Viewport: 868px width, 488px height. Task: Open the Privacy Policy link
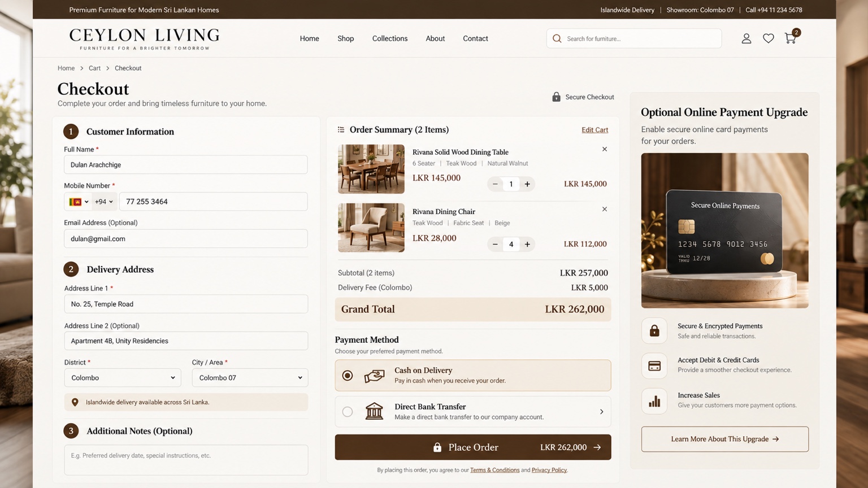pos(549,470)
